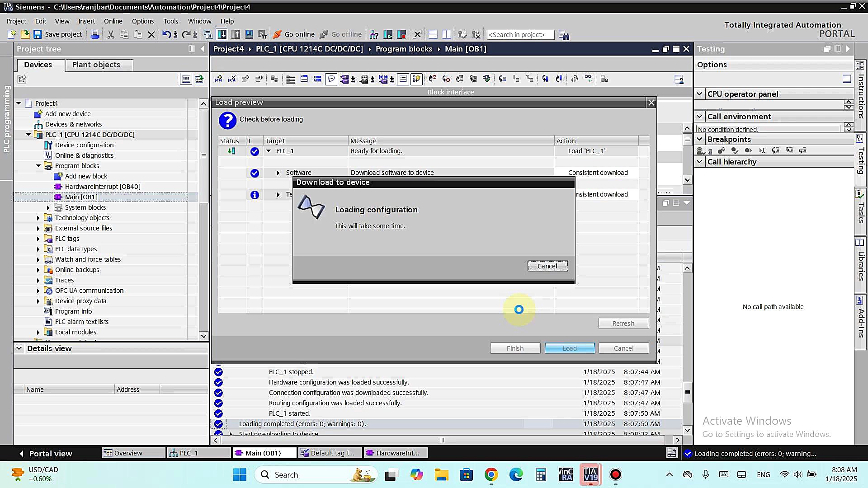Image resolution: width=868 pixels, height=488 pixels.
Task: Click the Print icon in the toolbar
Action: 95,34
